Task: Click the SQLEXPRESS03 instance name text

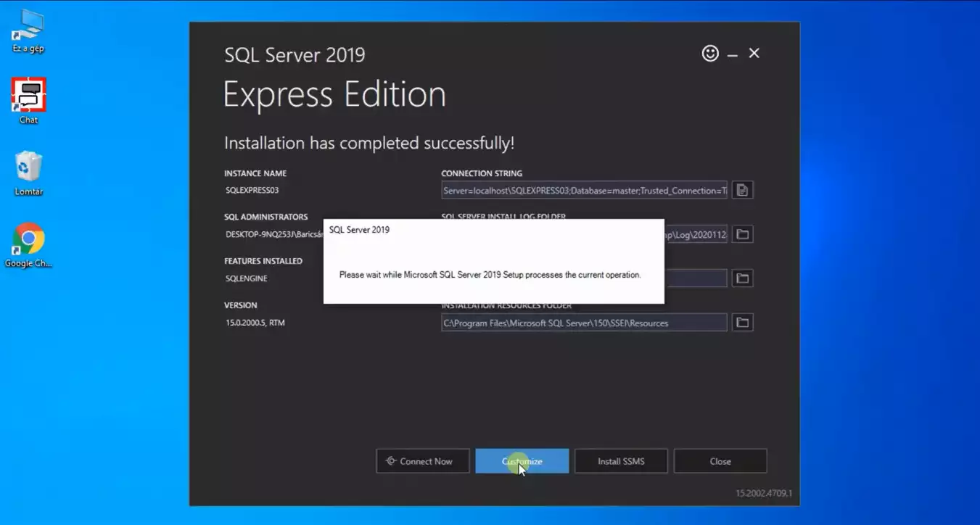Action: 252,190
